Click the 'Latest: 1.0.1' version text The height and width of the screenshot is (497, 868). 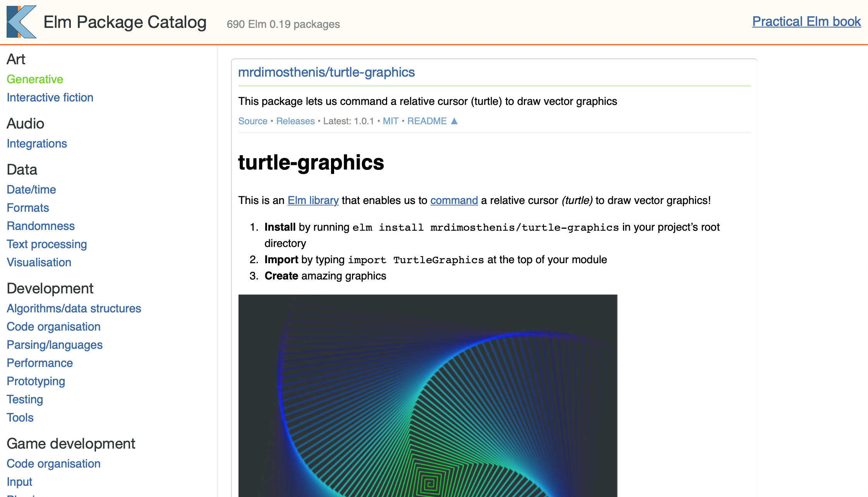[x=348, y=121]
